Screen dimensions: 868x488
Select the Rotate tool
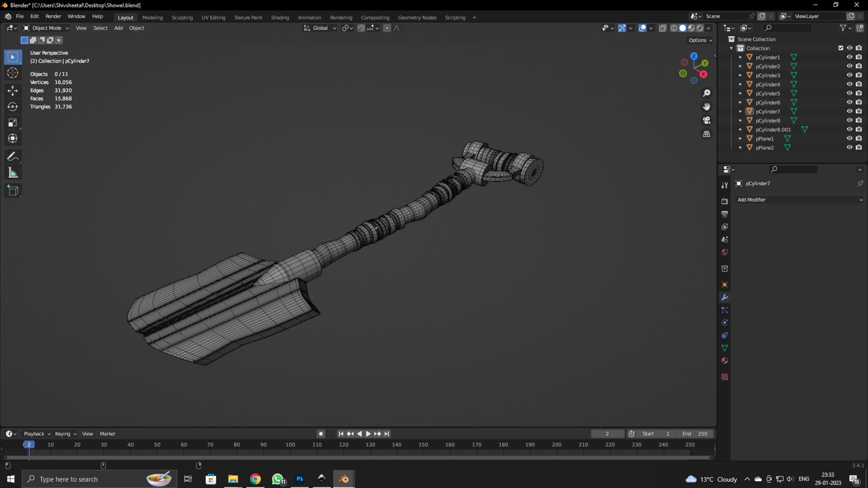click(13, 106)
